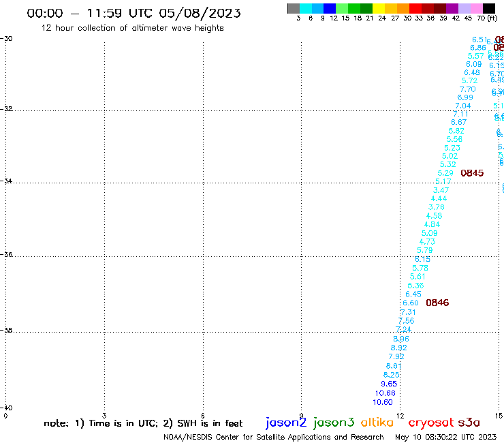Click the 10.60 wave height value
Screen dimensions: 504x443
[x=383, y=402]
